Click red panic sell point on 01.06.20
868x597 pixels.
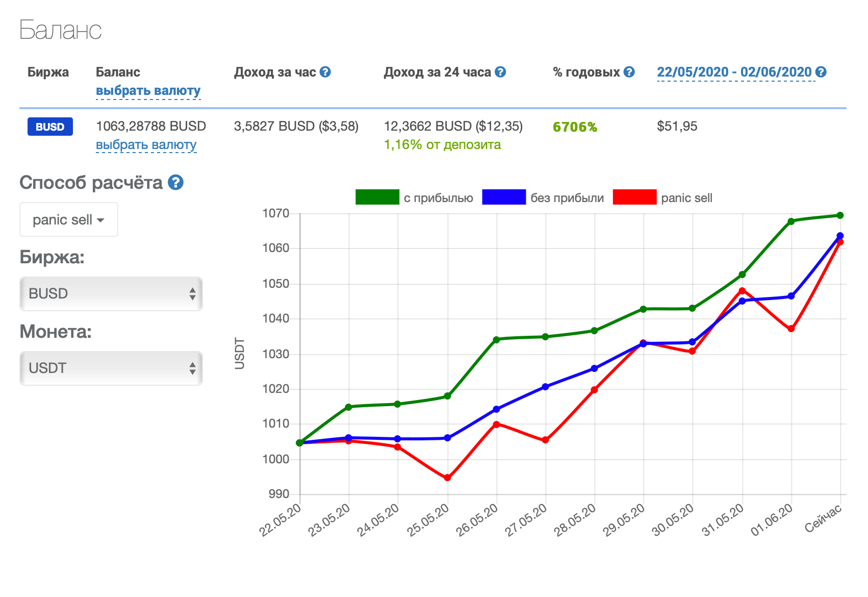tap(791, 329)
